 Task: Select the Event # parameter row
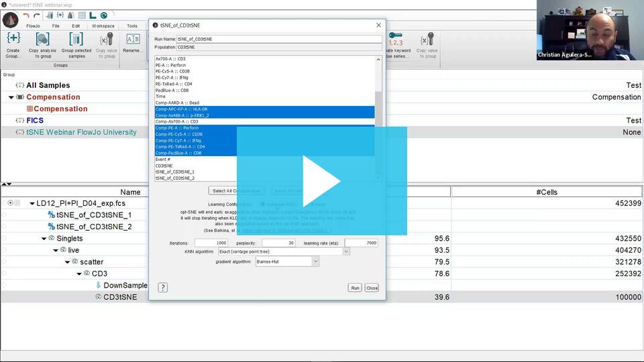[264, 160]
